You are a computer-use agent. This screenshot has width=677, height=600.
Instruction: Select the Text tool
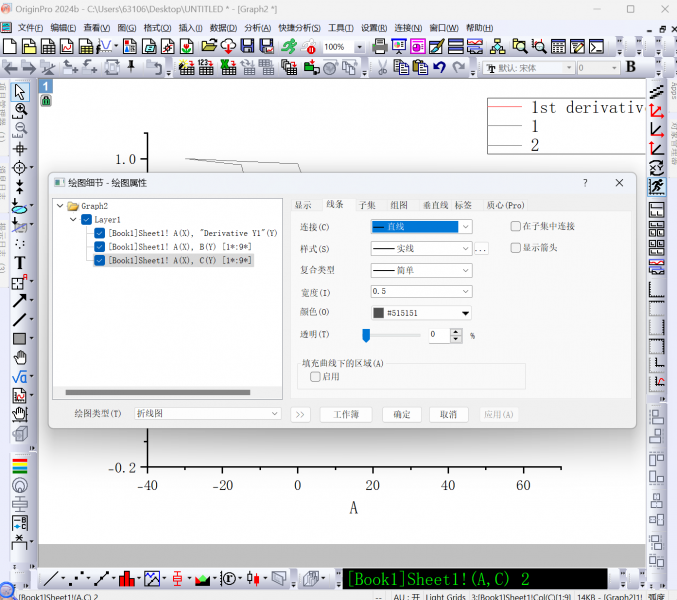tap(20, 263)
